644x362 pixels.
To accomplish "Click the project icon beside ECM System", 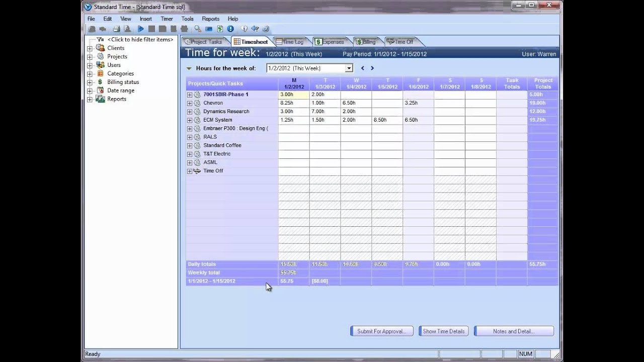I will click(197, 120).
